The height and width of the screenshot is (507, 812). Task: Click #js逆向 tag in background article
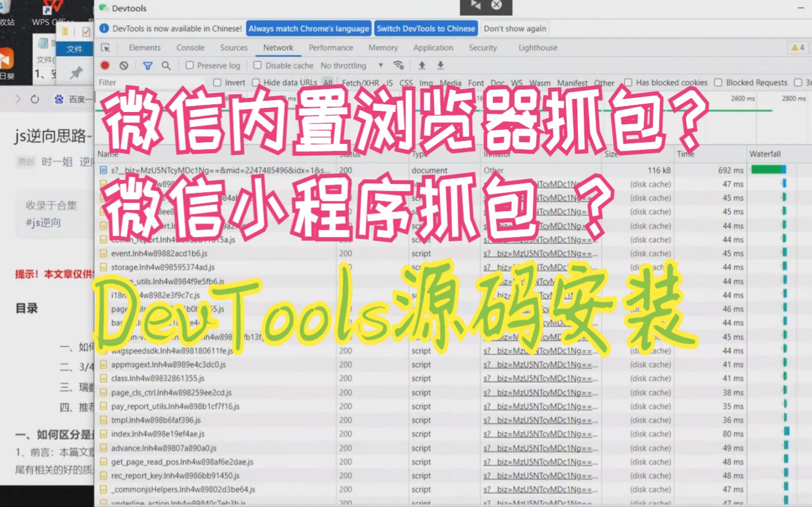coord(43,223)
